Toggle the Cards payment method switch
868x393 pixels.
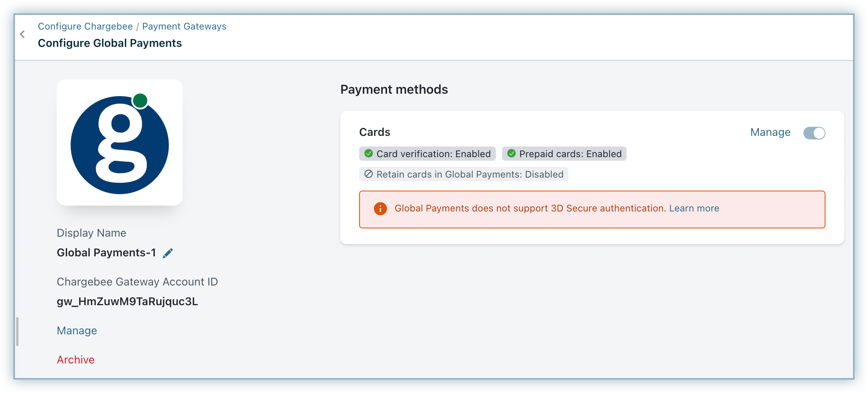click(x=814, y=133)
